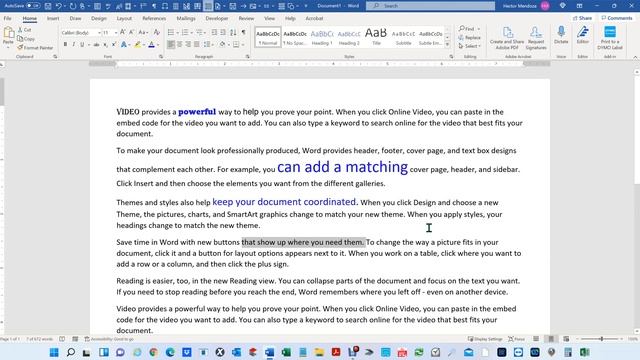Click the Justify alignment icon
The width and height of the screenshot is (640, 360).
pos(197,44)
